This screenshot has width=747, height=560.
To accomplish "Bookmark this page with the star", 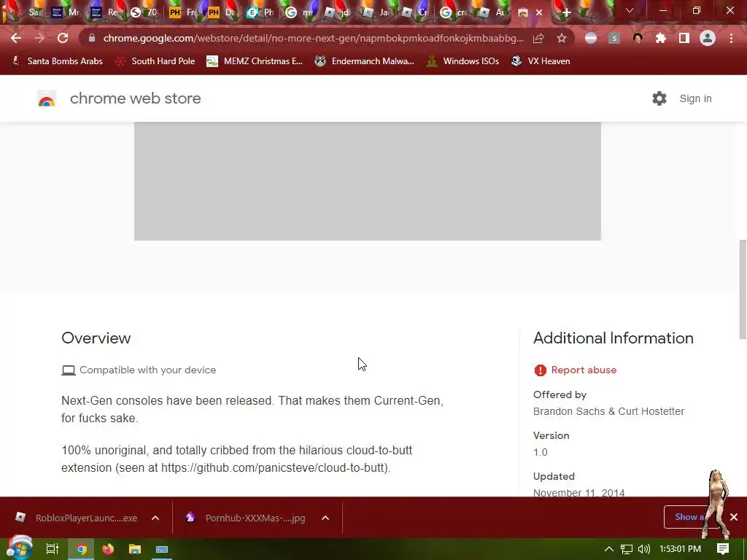I will (x=562, y=38).
